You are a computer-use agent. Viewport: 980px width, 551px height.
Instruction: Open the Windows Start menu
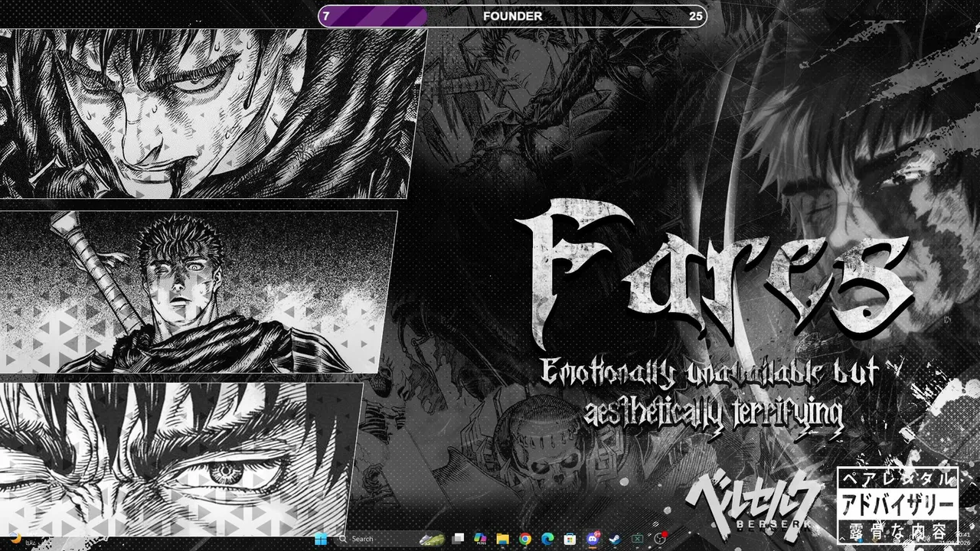(x=321, y=539)
